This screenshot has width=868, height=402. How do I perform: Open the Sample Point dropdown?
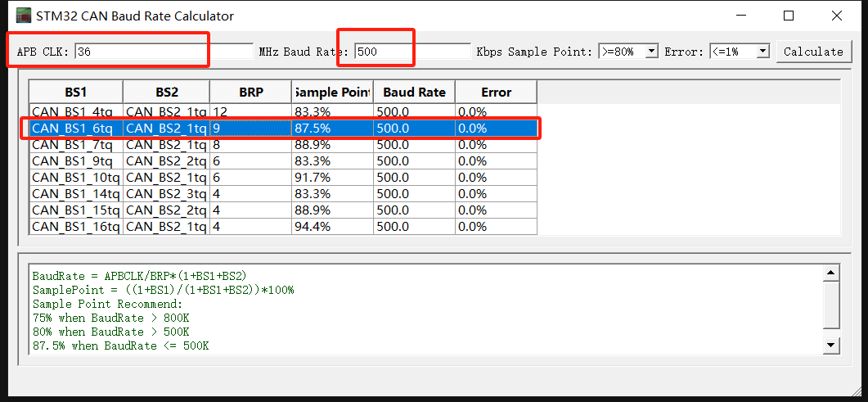pyautogui.click(x=651, y=52)
